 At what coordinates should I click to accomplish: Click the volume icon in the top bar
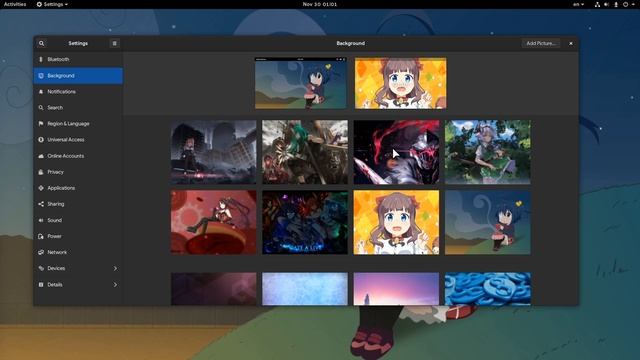(x=607, y=4)
